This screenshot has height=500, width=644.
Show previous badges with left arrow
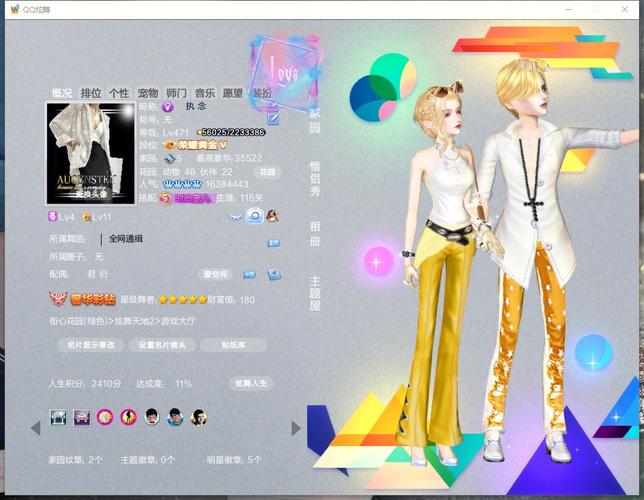(36, 428)
